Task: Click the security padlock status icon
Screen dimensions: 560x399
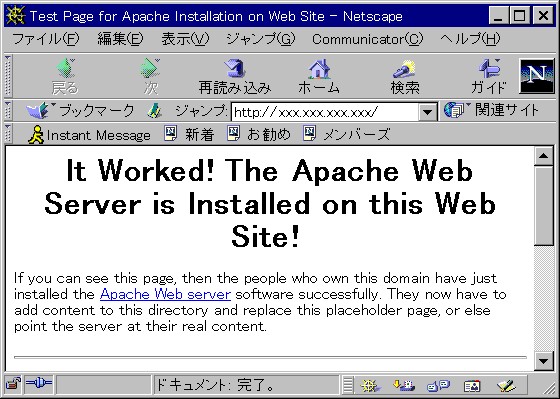Action: [x=13, y=384]
